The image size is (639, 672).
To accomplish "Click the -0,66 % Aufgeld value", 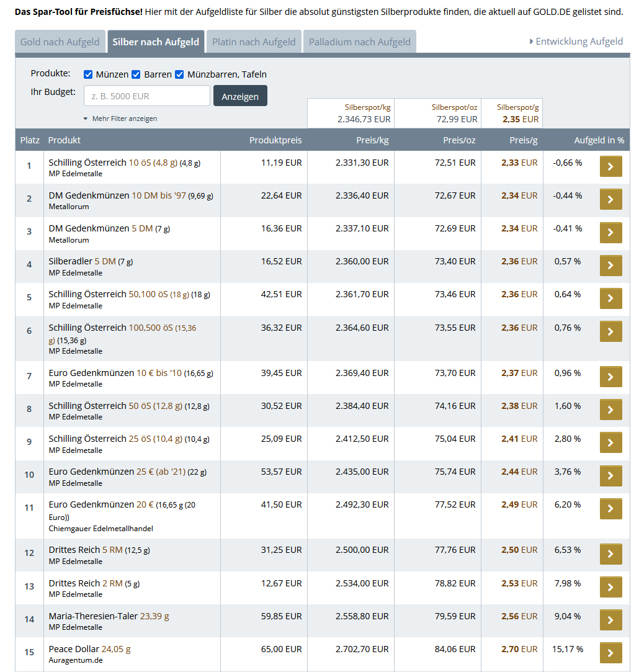I will tap(568, 163).
